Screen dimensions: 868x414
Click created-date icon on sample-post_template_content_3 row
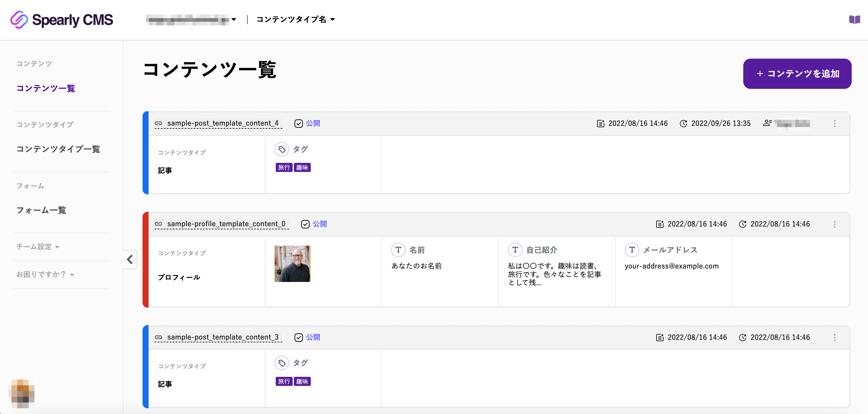(660, 337)
